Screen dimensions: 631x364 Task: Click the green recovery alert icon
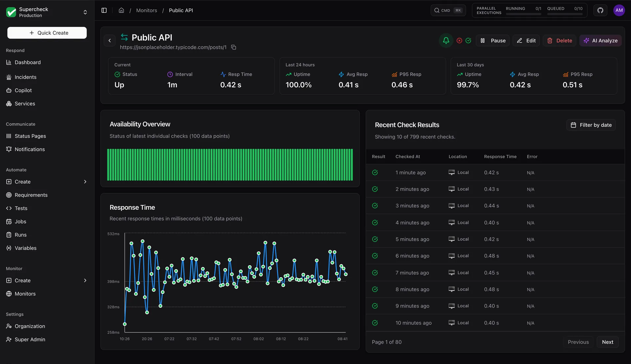[x=468, y=40]
